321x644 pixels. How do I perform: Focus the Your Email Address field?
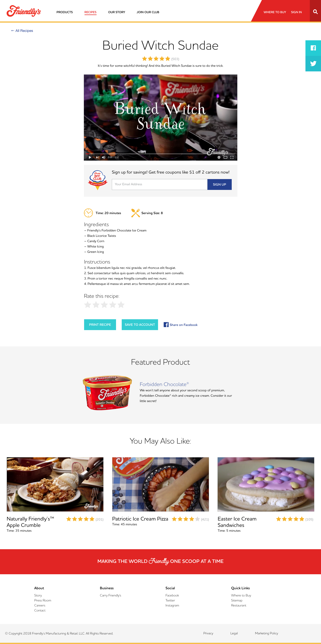[159, 184]
